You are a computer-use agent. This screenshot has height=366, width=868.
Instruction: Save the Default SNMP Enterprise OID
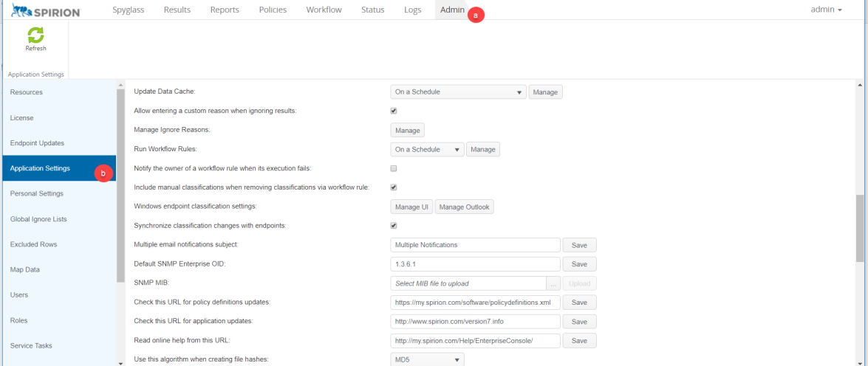click(x=579, y=264)
